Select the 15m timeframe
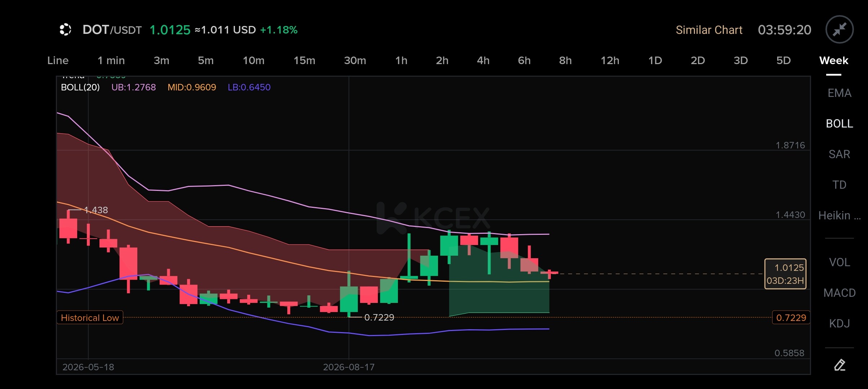 click(304, 60)
